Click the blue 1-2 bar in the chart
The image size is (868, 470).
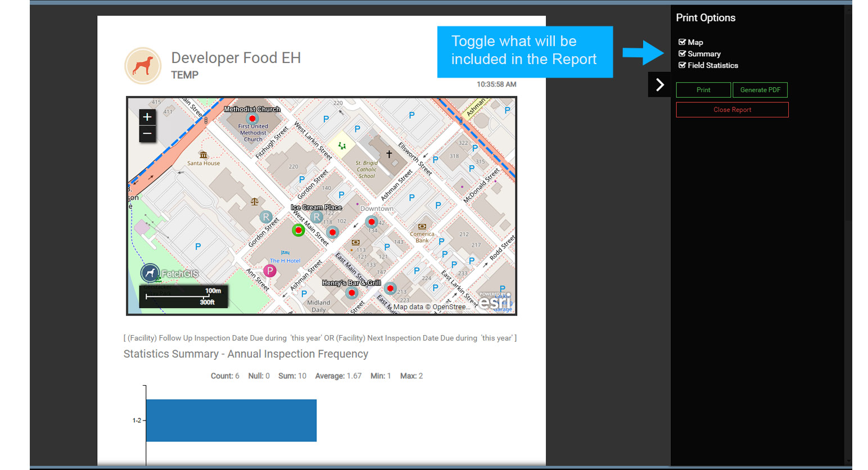coord(231,421)
